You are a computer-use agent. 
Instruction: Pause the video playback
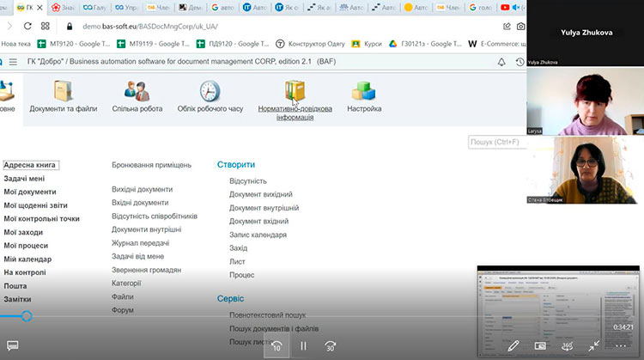pos(303,346)
